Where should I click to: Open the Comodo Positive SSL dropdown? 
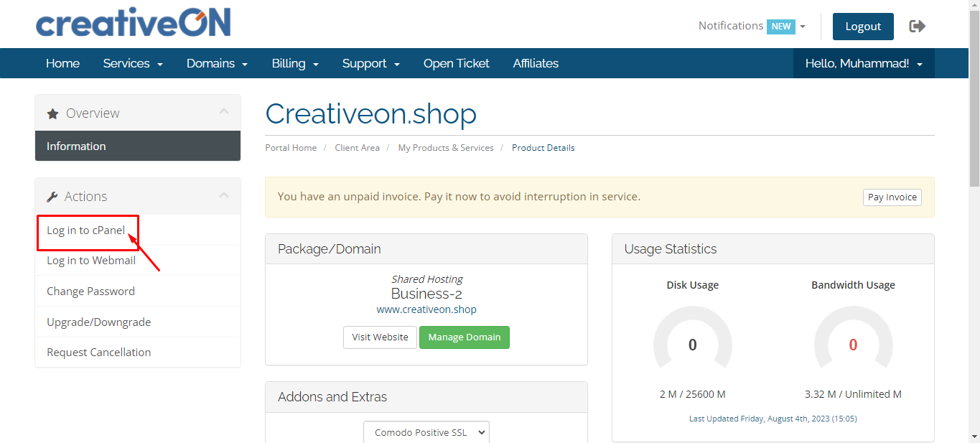tap(426, 432)
